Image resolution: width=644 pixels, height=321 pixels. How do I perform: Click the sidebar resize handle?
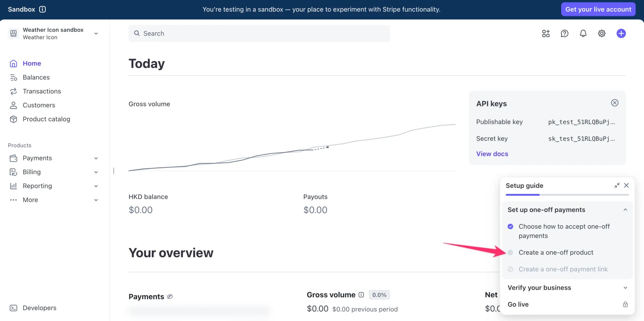[x=113, y=171]
